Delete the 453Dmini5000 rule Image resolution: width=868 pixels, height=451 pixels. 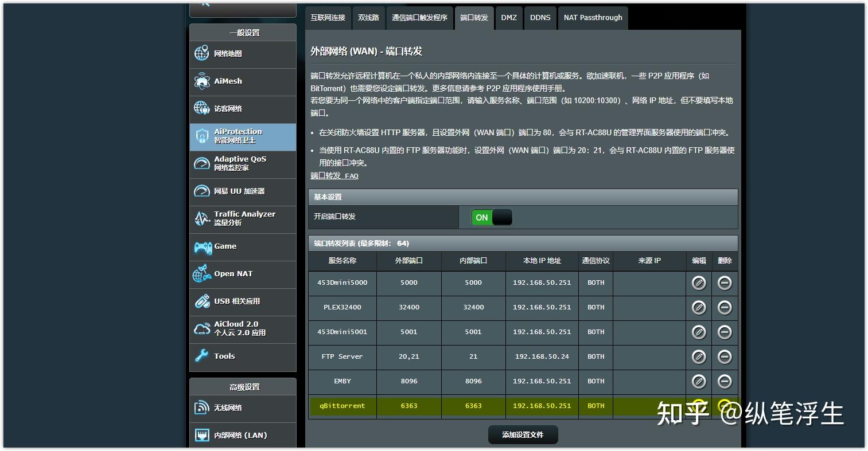[725, 283]
